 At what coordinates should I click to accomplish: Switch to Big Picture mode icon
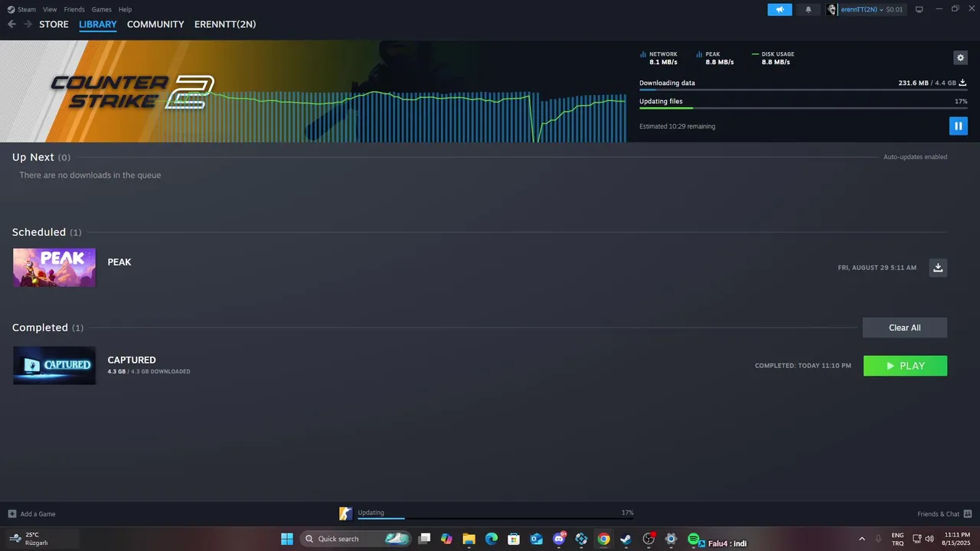click(x=920, y=9)
